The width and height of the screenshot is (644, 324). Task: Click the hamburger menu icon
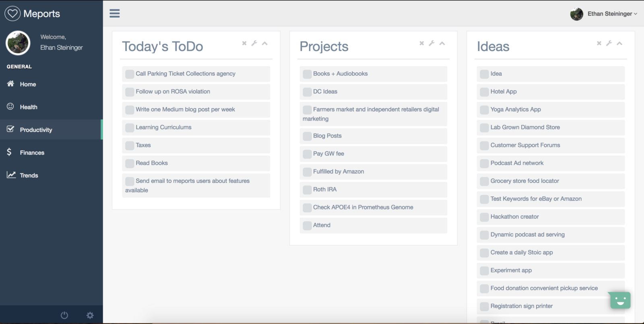coord(115,14)
